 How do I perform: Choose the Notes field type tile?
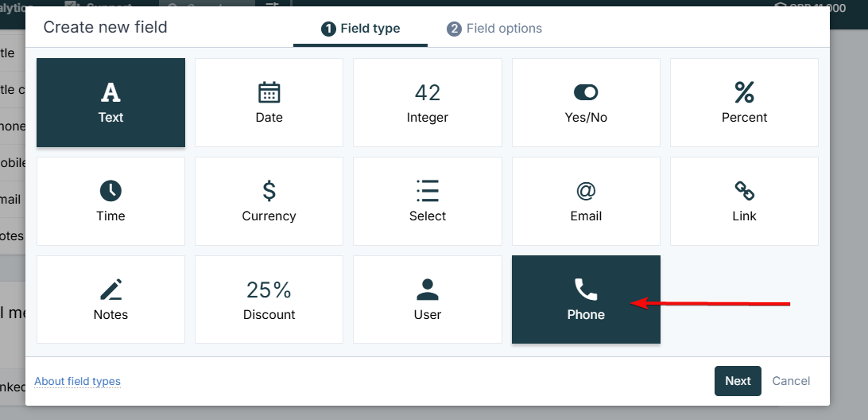tap(110, 300)
